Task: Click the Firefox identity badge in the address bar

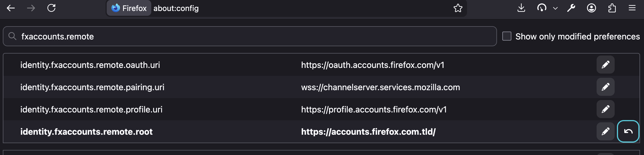Action: point(129,8)
